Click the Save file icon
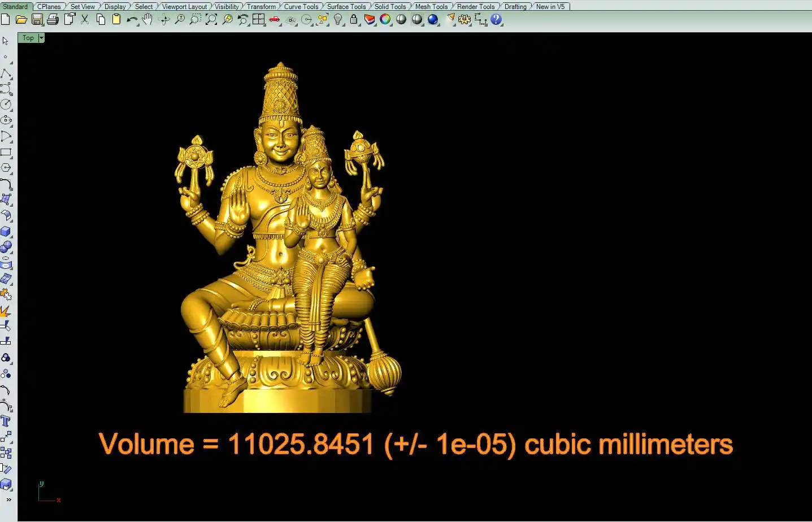 37,20
